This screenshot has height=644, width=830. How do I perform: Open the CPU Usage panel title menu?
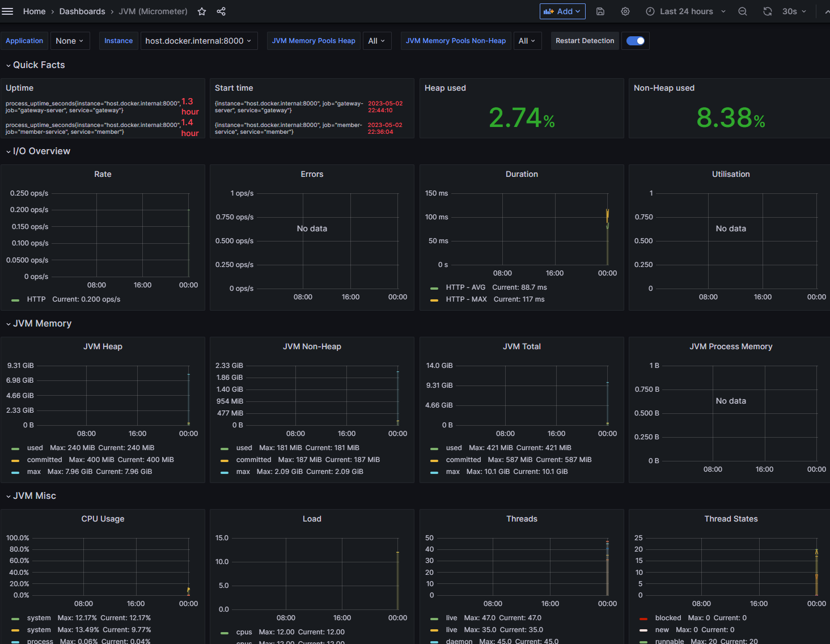pos(103,519)
